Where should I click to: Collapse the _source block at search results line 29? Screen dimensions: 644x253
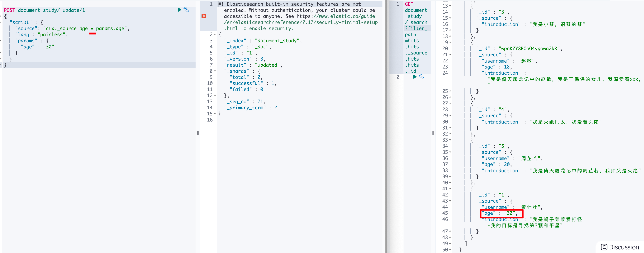[450, 116]
